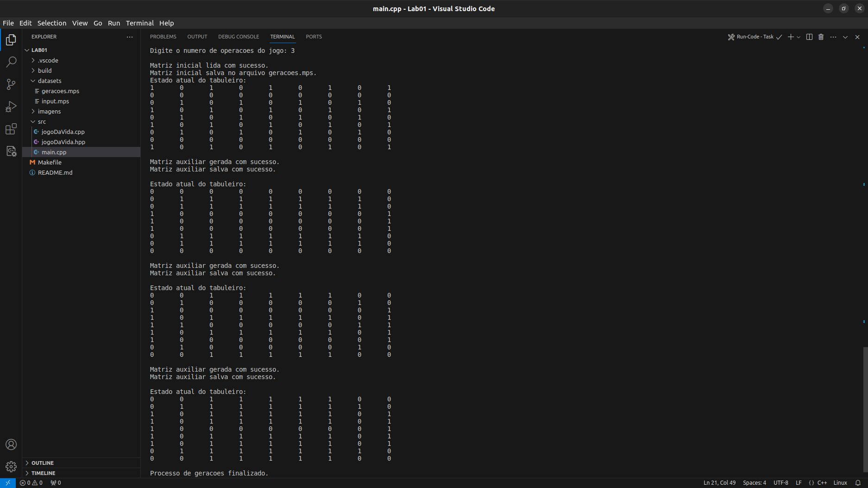Viewport: 868px width, 488px height.
Task: Open the Run menu
Action: pos(114,23)
